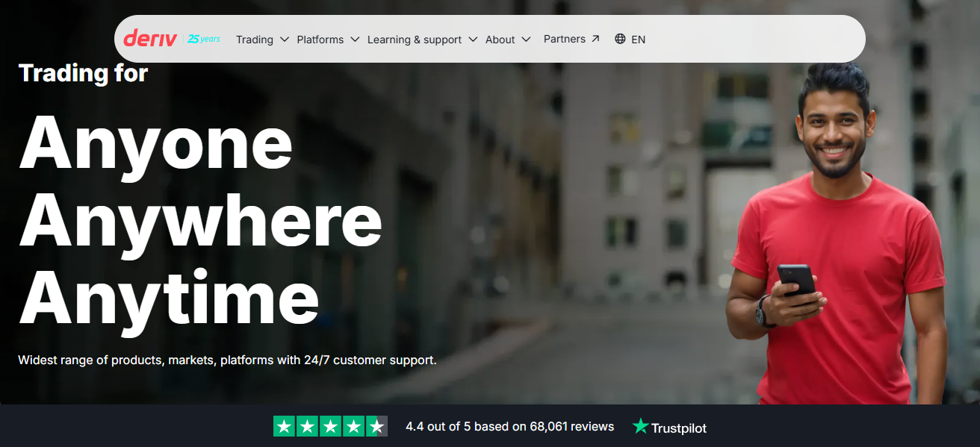Click the globe language icon
980x447 pixels.
pos(620,39)
